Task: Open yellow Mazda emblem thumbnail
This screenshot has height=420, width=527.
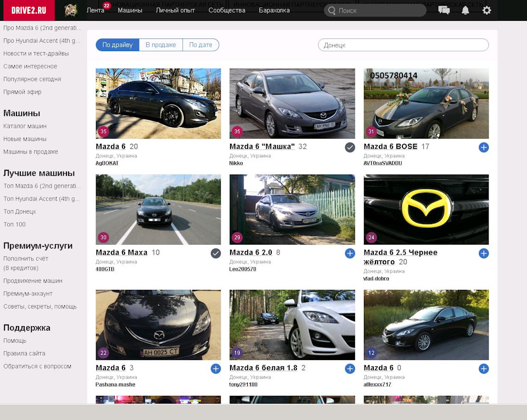Action: point(426,209)
